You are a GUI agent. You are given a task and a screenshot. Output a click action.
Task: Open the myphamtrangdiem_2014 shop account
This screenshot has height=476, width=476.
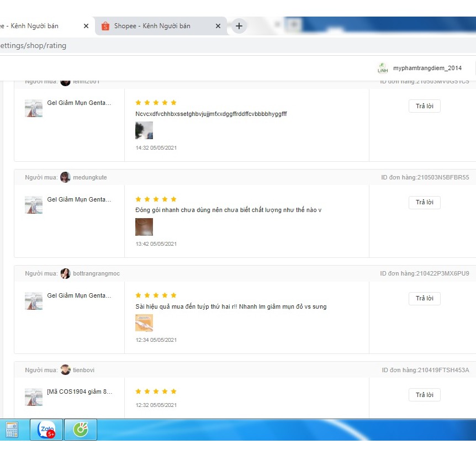click(427, 68)
